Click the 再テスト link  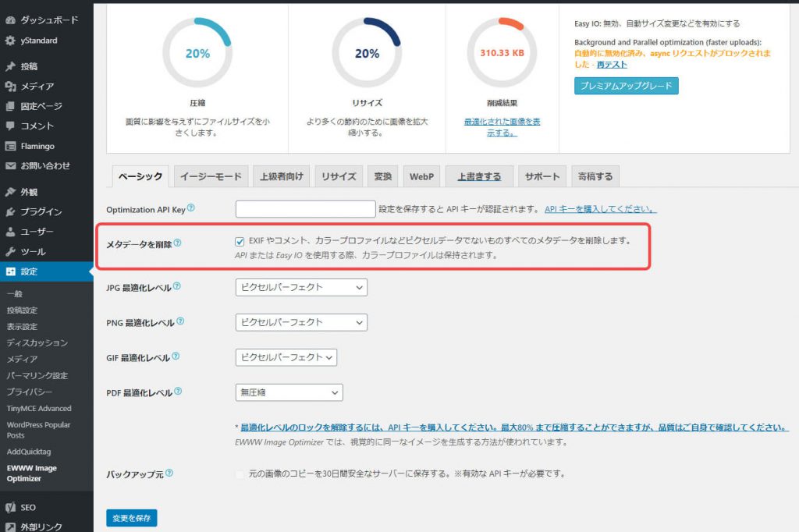pyautogui.click(x=614, y=65)
